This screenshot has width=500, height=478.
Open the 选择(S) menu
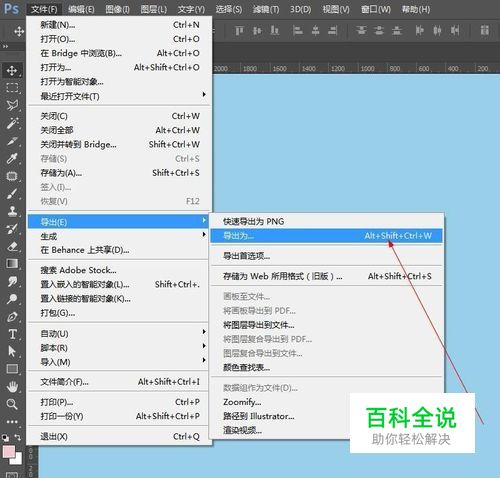(x=229, y=9)
